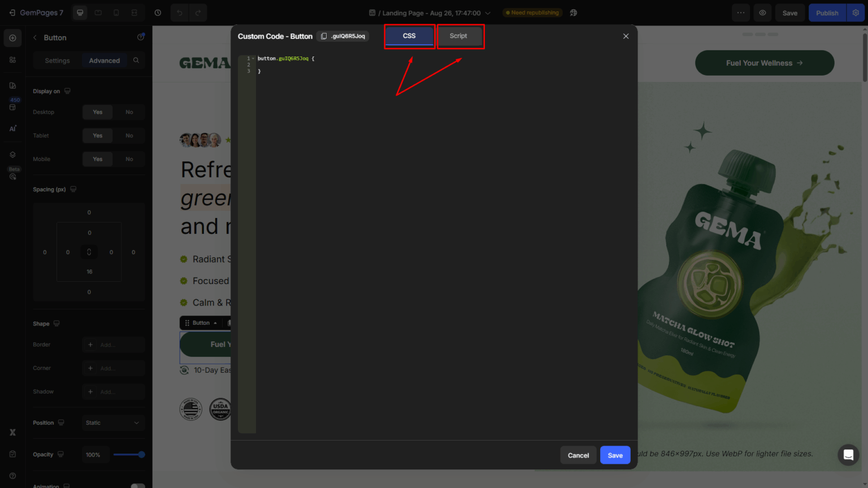Adjust the Opacity slider
This screenshot has width=868, height=488.
(128, 455)
